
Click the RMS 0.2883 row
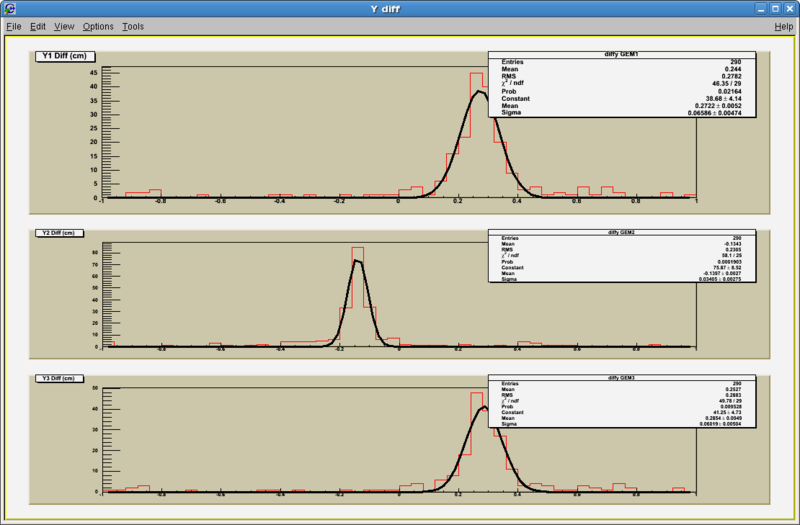[x=621, y=395]
